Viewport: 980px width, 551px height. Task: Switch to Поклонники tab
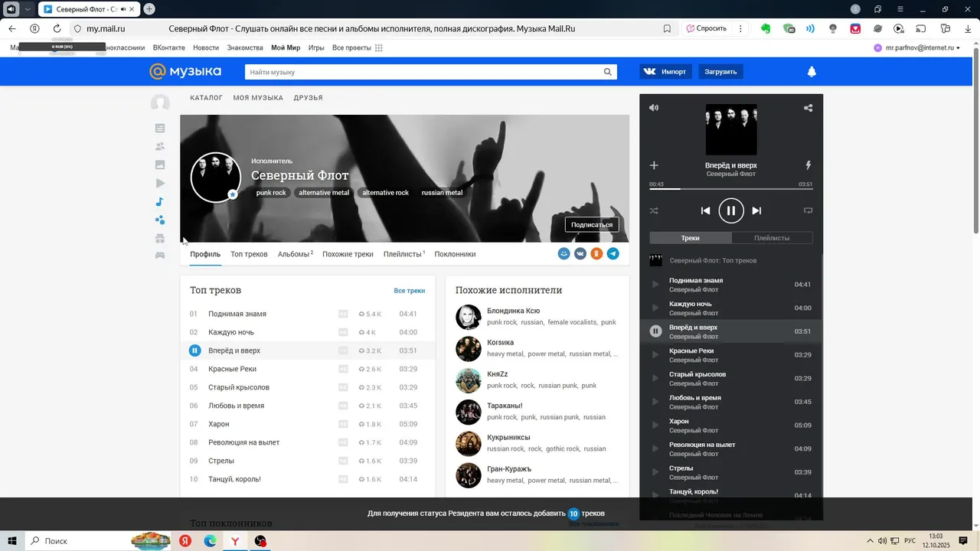455,254
